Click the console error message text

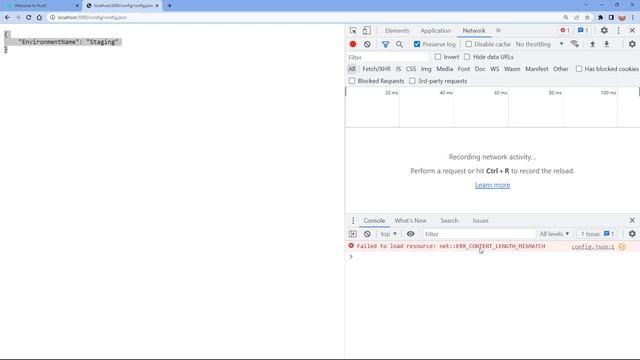[x=451, y=246]
